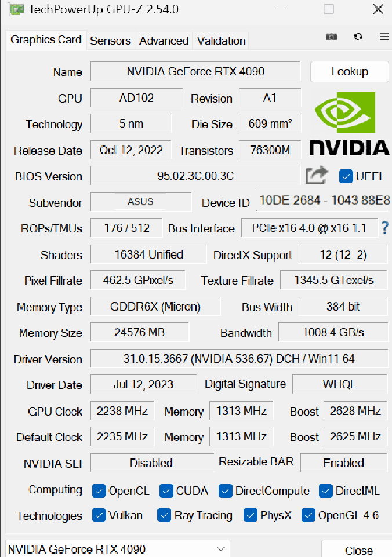Click the Close button
This screenshot has height=557, width=392.
358,550
